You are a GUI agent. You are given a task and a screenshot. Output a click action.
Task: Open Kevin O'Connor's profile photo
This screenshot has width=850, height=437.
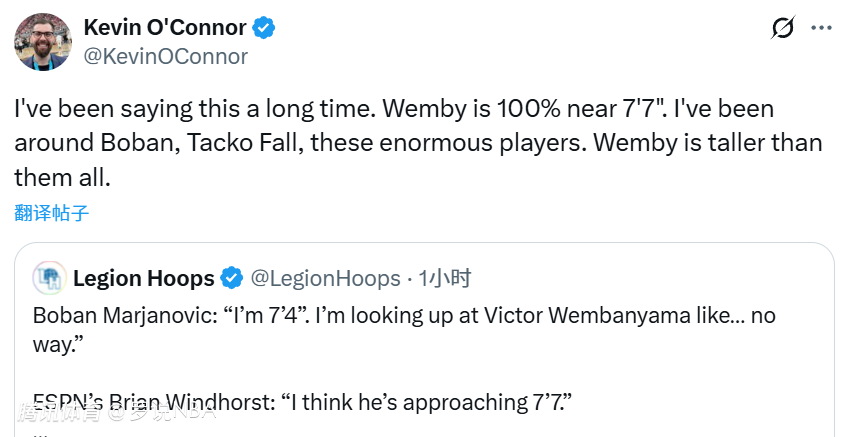pos(40,42)
